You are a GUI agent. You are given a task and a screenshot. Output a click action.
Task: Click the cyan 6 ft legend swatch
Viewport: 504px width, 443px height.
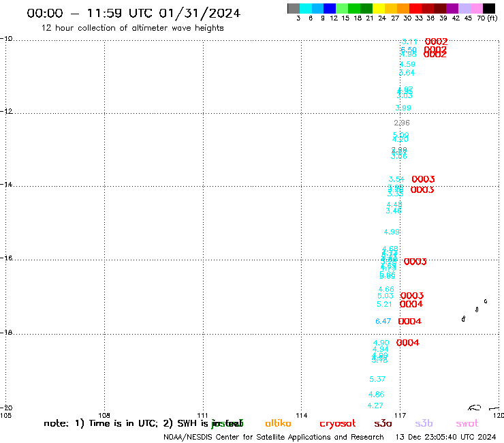[x=306, y=8]
